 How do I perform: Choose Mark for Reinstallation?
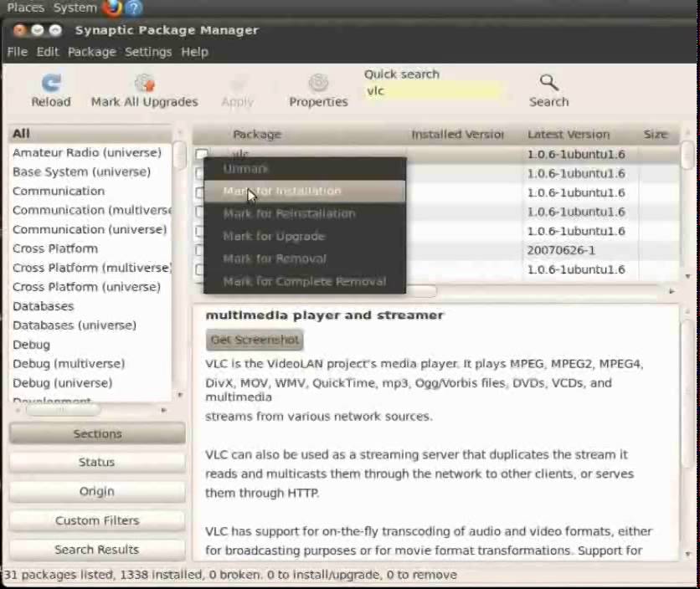click(x=305, y=213)
